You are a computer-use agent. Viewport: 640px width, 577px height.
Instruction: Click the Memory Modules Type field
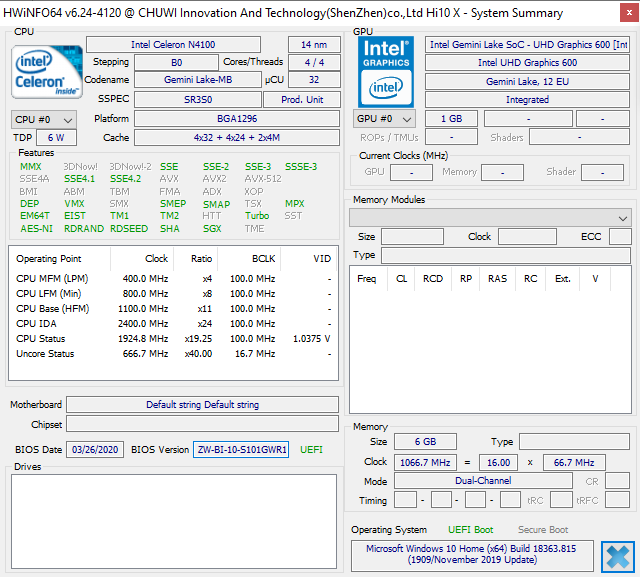click(x=506, y=255)
